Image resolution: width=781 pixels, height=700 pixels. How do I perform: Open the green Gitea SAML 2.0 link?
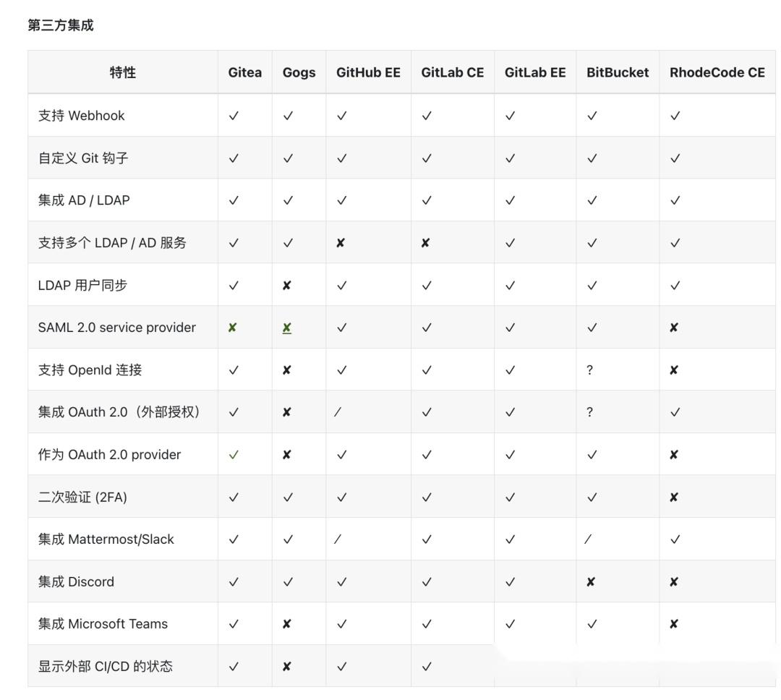[234, 327]
